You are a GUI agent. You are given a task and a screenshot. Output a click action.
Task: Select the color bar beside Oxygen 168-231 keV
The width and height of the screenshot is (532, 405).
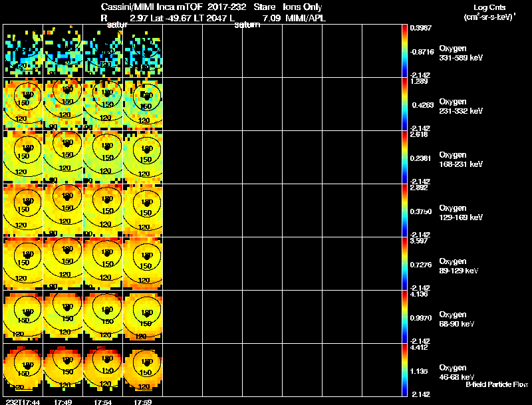(404, 158)
